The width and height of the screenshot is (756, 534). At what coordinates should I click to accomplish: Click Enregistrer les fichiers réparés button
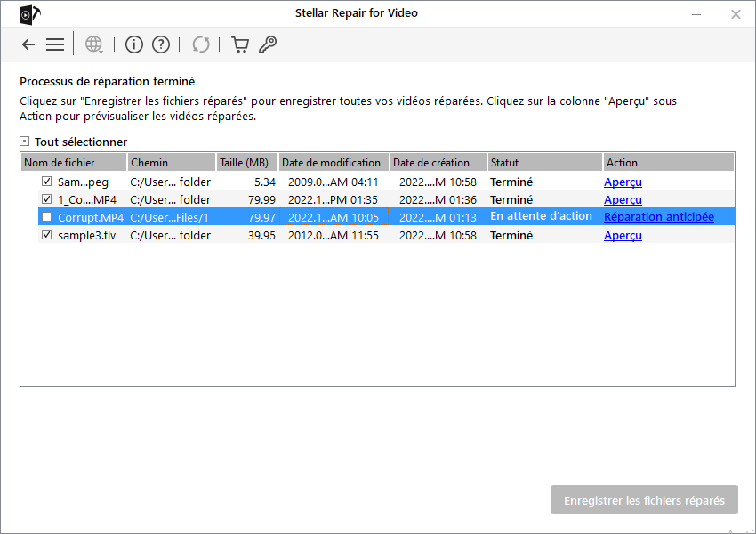tap(644, 500)
